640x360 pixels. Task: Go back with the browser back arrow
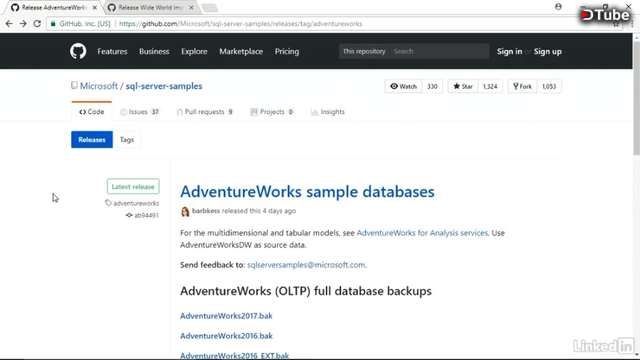click(9, 24)
